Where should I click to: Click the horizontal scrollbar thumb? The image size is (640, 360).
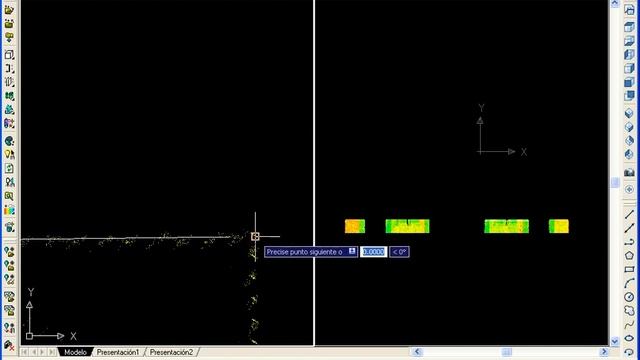pos(507,352)
